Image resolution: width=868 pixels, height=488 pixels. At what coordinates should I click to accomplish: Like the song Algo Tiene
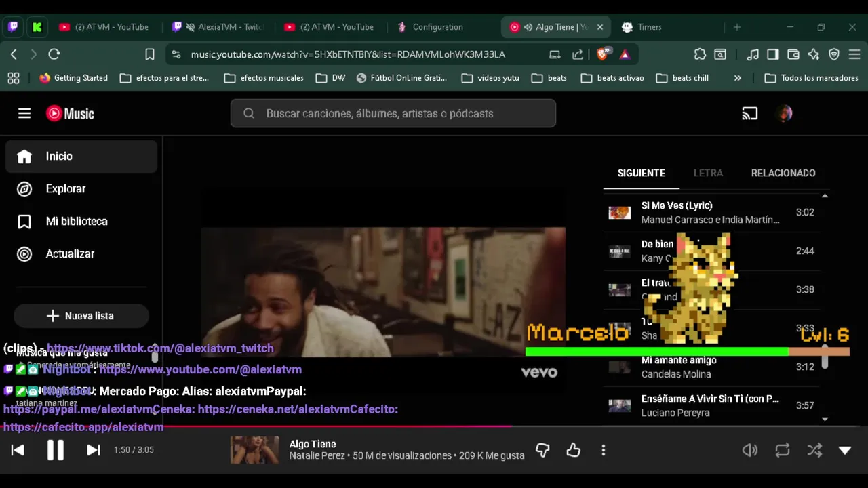click(x=574, y=450)
